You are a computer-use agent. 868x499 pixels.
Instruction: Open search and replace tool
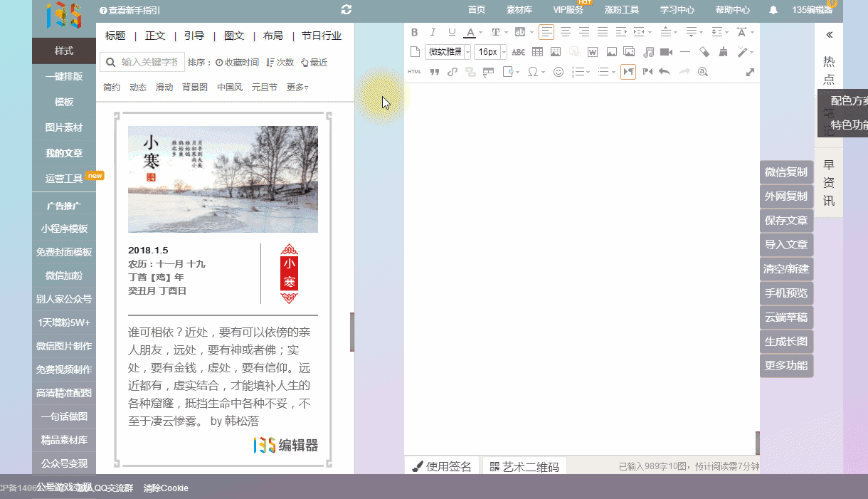(x=703, y=72)
